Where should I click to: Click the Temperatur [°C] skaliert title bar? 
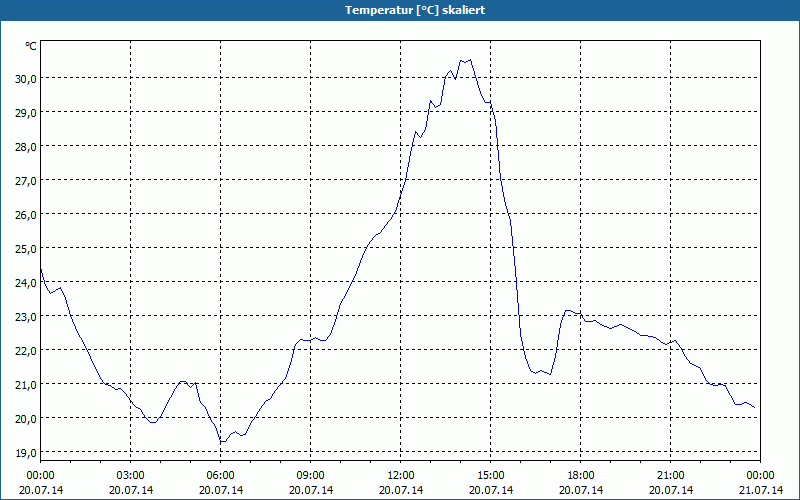coord(400,10)
